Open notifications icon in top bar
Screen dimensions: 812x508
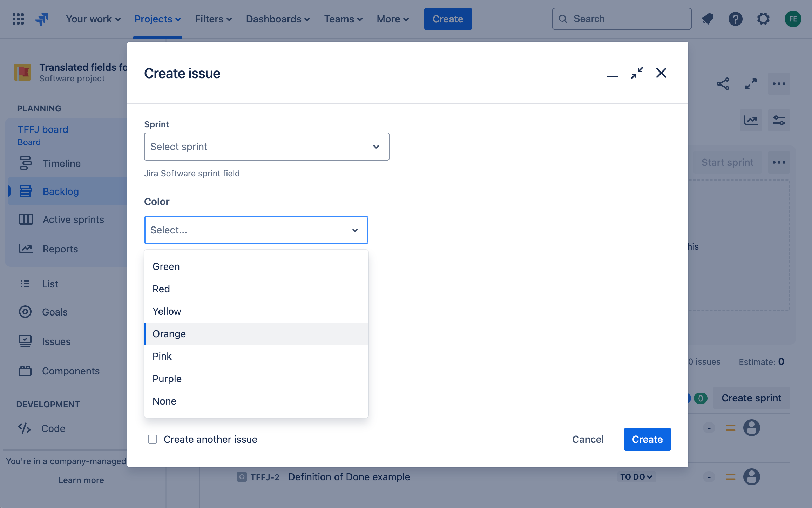point(708,19)
